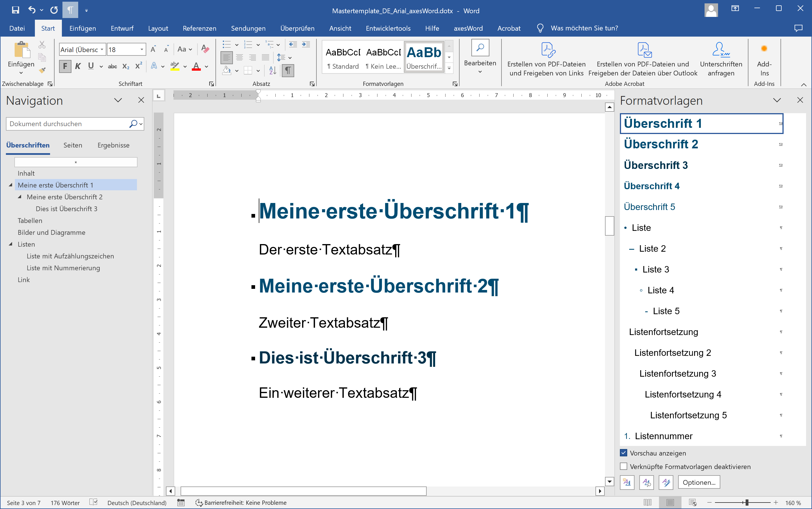Save the document with the floppy disk icon
The image size is (812, 509).
(15, 10)
